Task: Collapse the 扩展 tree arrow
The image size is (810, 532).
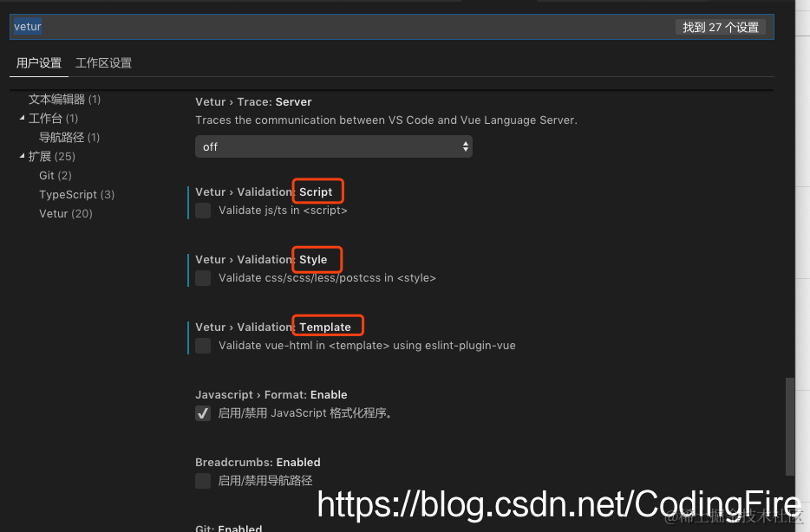Action: click(23, 156)
